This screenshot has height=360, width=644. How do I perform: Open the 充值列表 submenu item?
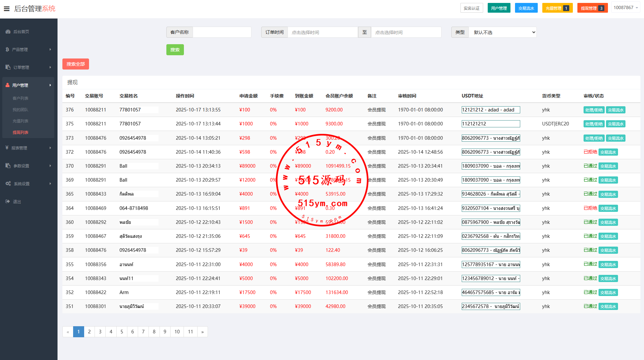[20, 121]
